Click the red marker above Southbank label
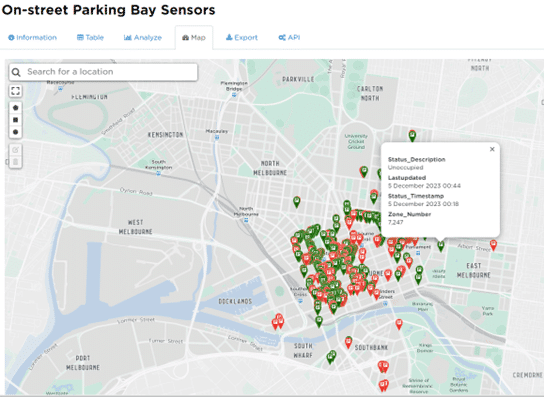 click(349, 342)
